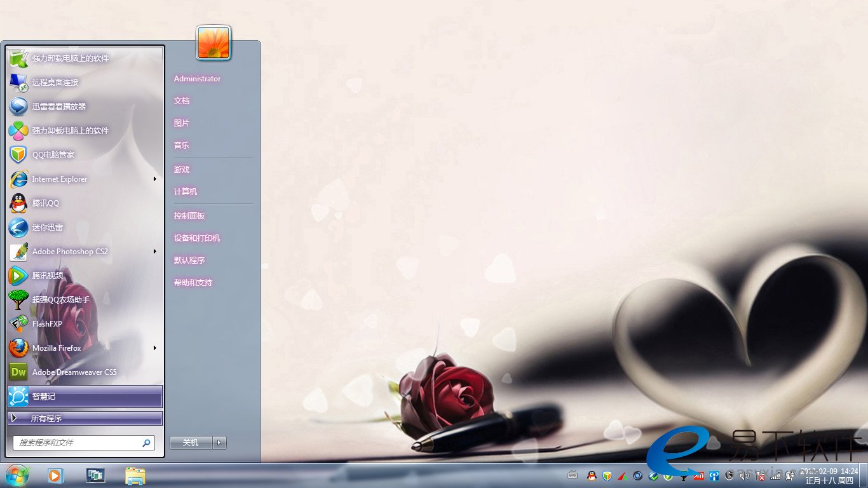Open the 音乐 library link
The height and width of the screenshot is (488, 868).
click(x=182, y=146)
